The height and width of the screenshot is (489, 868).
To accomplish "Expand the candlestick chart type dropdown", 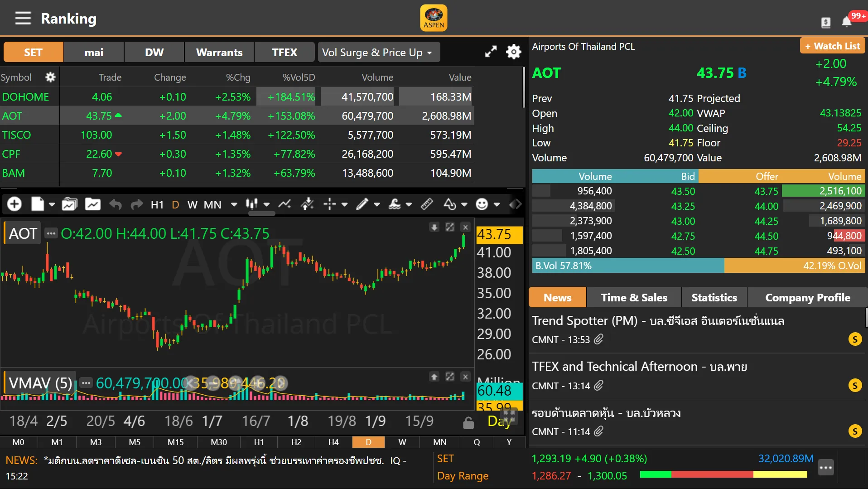I will pos(266,205).
